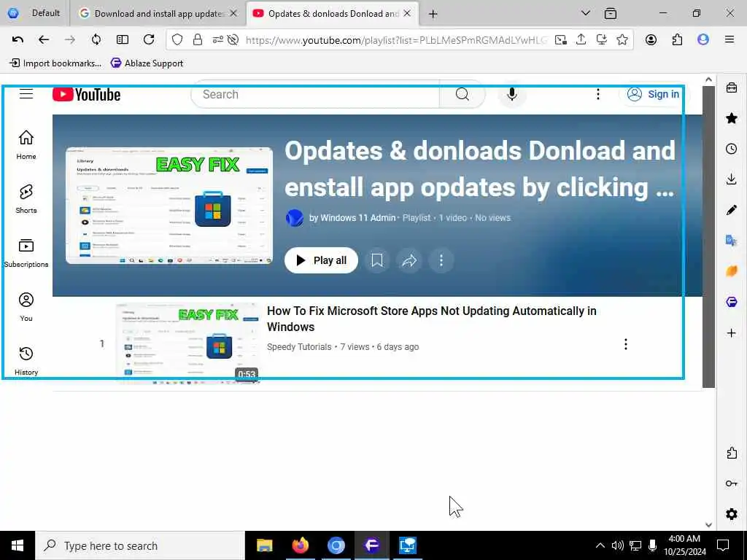
Task: Open tracking protection shield panel
Action: coord(177,39)
